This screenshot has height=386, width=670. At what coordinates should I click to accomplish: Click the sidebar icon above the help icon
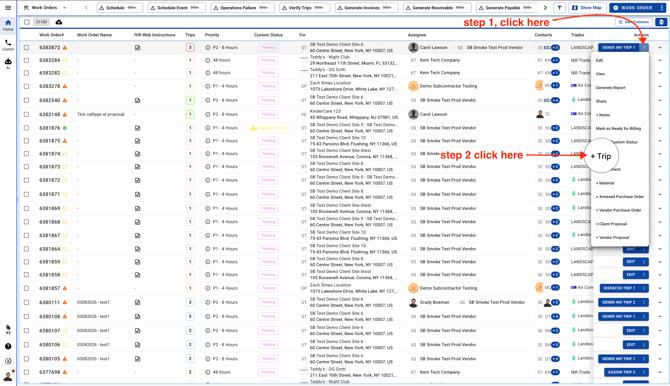click(8, 329)
